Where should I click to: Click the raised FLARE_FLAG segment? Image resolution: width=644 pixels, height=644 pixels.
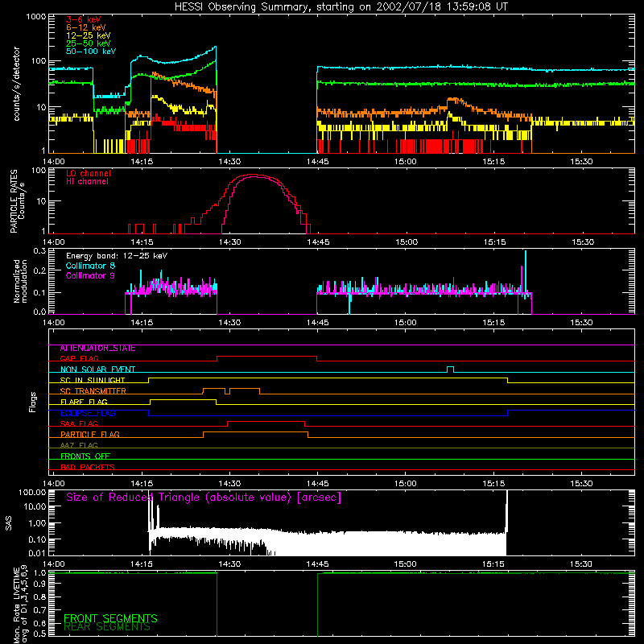click(184, 399)
